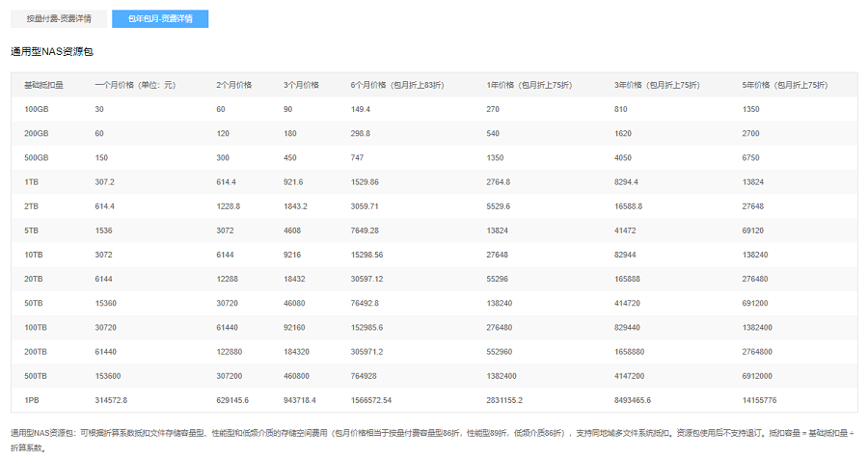This screenshot has height=460, width=868.
Task: Click the resource package footnote text
Action: [x=432, y=441]
